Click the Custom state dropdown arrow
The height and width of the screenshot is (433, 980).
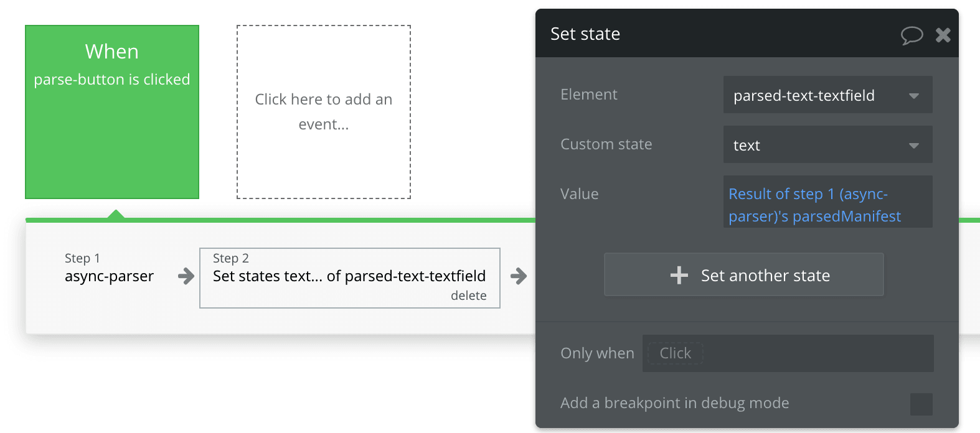pyautogui.click(x=914, y=146)
